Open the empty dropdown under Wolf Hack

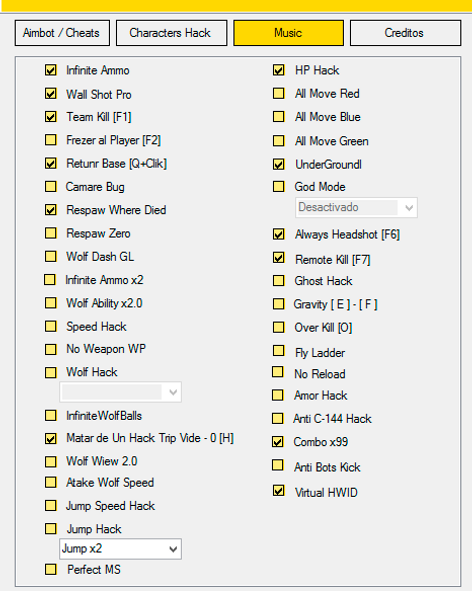pyautogui.click(x=120, y=392)
